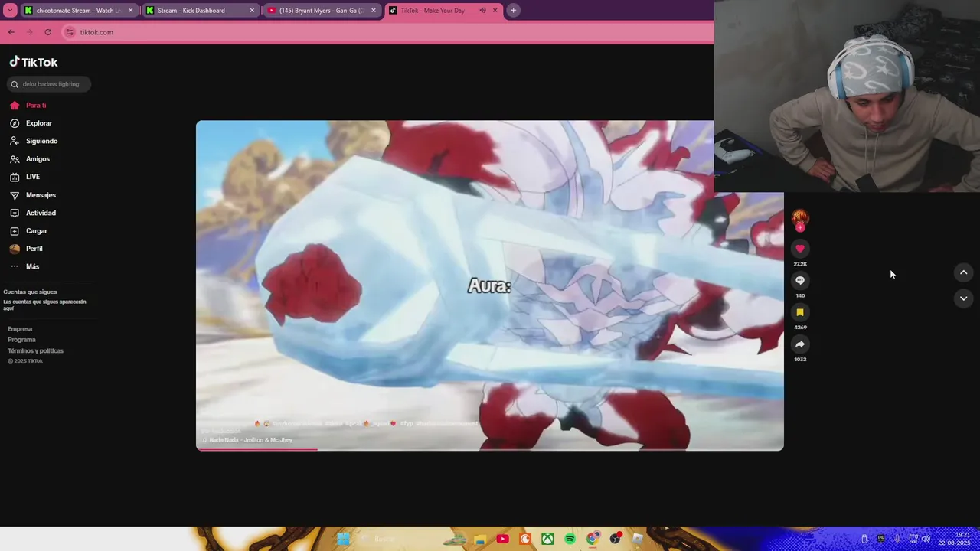Click the Cargar plus icon

click(x=15, y=231)
